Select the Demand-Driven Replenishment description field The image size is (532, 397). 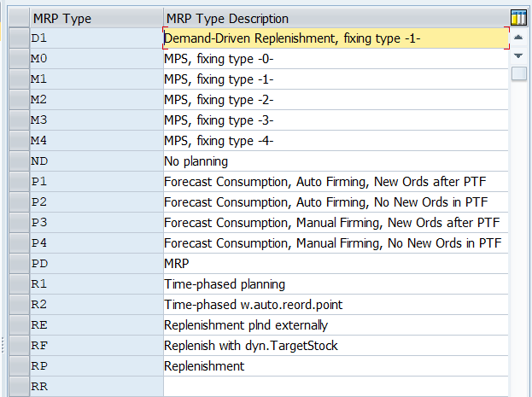[x=336, y=38]
